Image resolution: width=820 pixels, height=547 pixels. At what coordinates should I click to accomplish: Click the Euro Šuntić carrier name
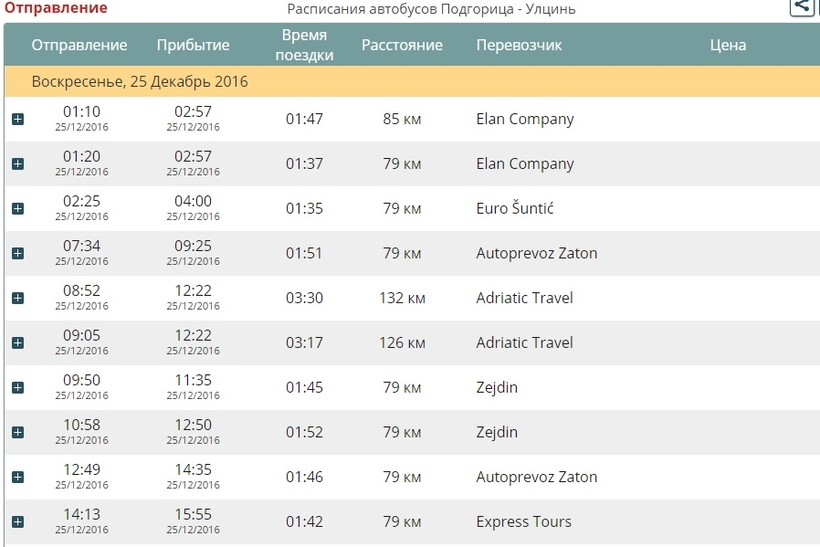pos(515,209)
